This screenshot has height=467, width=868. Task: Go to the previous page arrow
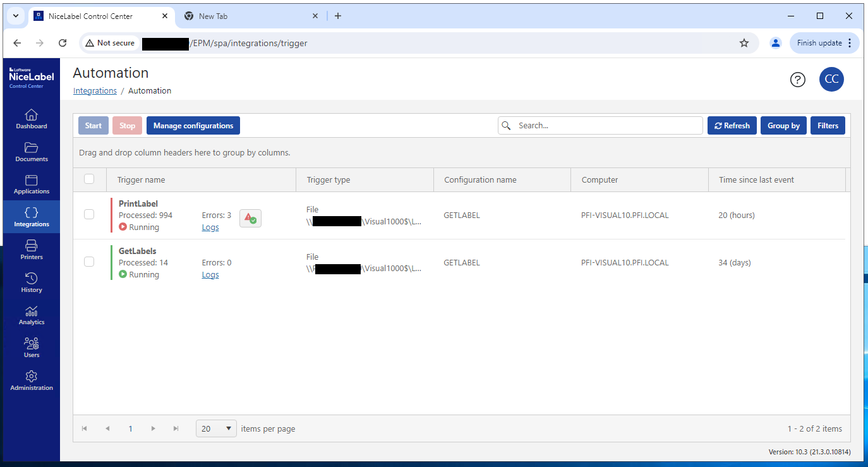tap(107, 428)
